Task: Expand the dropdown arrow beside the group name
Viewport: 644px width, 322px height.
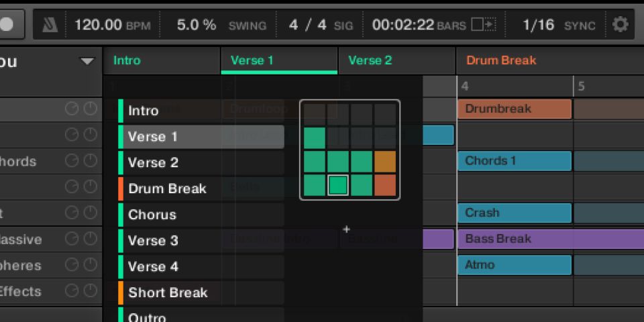Action: pyautogui.click(x=87, y=62)
